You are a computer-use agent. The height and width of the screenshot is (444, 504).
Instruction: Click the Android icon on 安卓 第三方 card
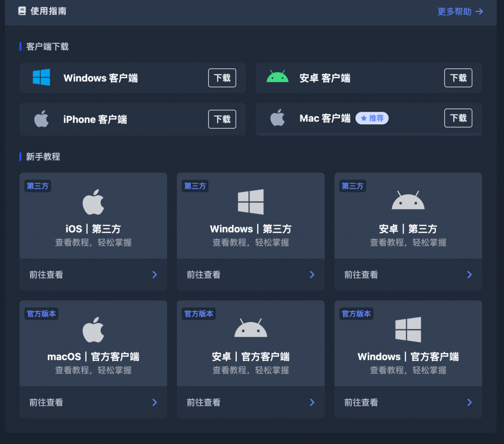pos(408,201)
